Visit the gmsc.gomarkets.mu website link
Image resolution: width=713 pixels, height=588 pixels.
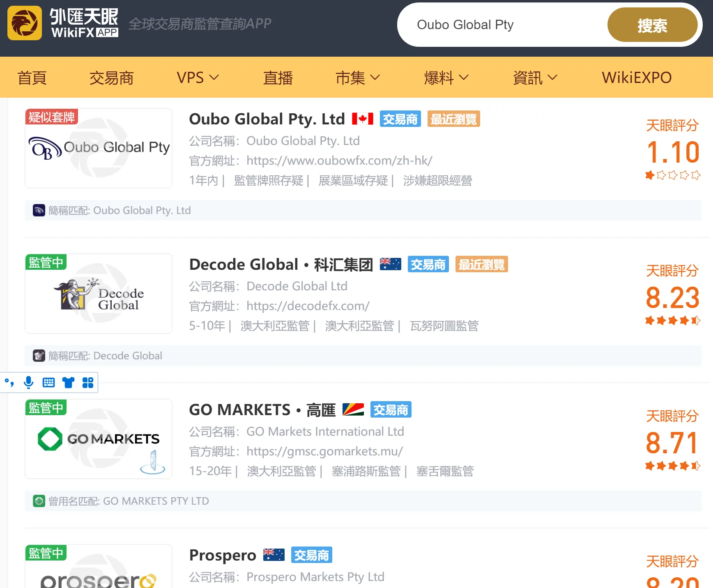tap(324, 451)
